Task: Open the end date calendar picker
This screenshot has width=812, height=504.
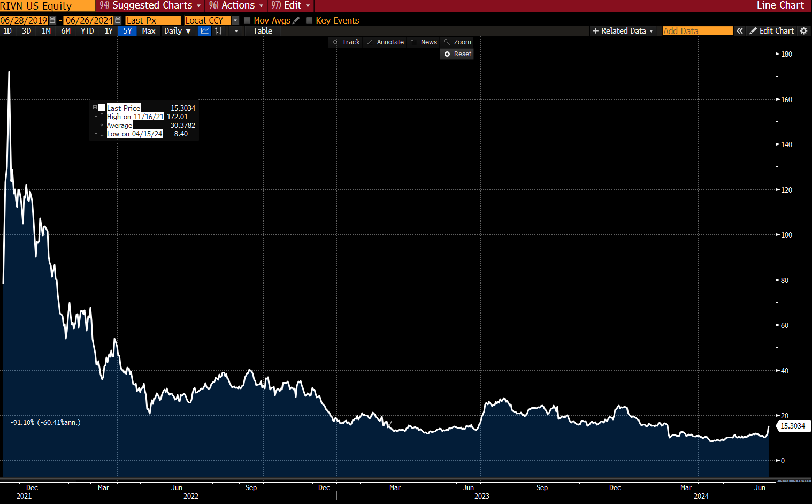Action: click(x=118, y=20)
